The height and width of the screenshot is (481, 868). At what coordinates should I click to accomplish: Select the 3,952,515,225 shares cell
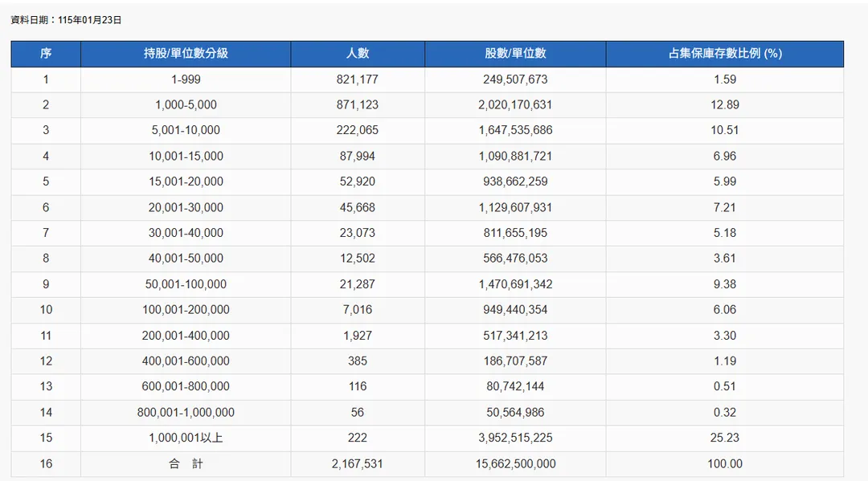pos(515,438)
